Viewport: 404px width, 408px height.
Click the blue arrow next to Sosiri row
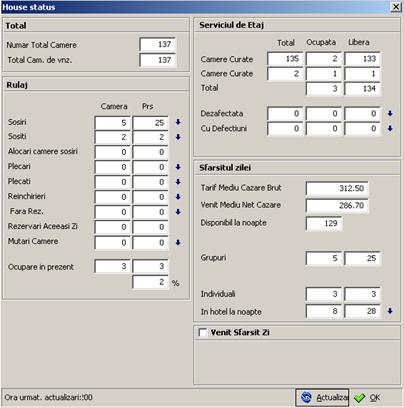point(178,122)
